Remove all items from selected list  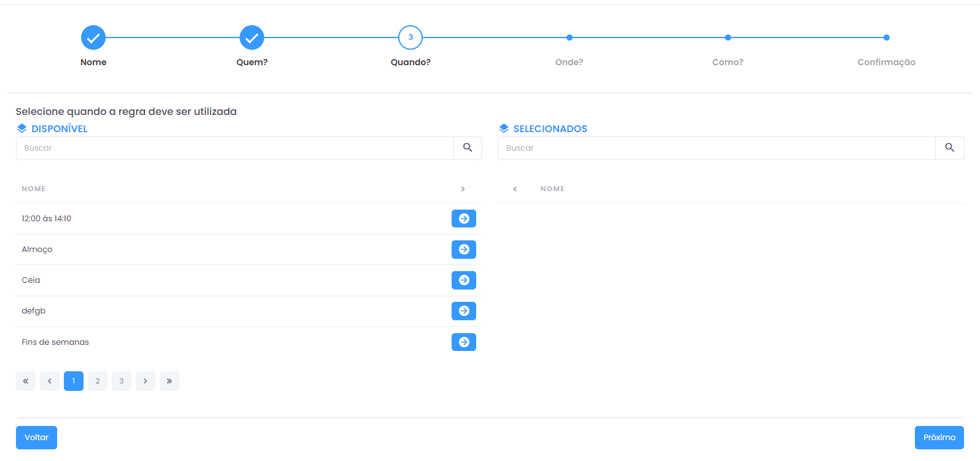coord(515,189)
